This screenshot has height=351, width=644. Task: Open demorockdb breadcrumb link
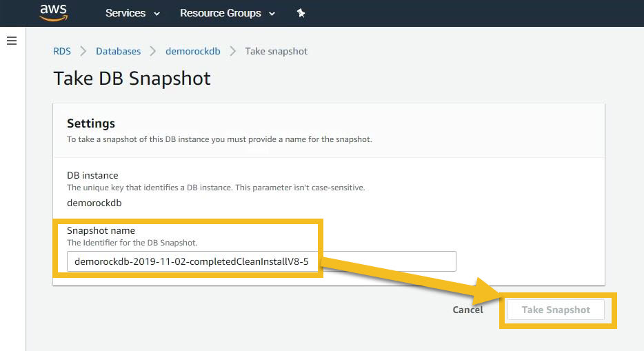(193, 51)
